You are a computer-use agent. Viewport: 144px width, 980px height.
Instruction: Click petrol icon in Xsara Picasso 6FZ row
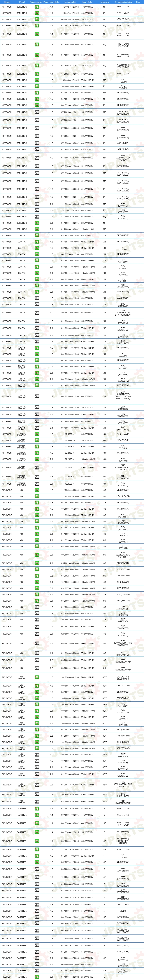[x=37, y=453]
